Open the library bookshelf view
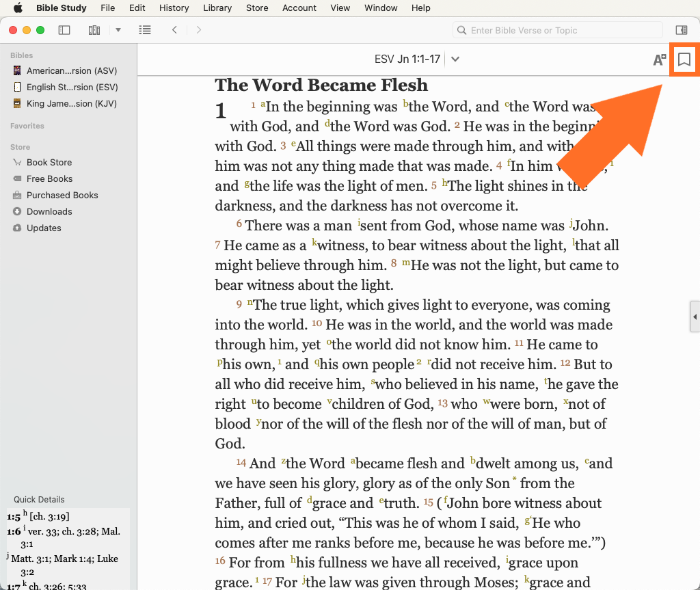 click(x=94, y=30)
